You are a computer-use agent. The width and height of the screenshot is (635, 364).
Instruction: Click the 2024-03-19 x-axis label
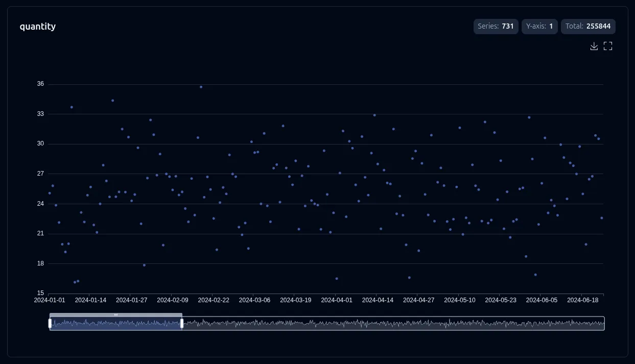295,300
